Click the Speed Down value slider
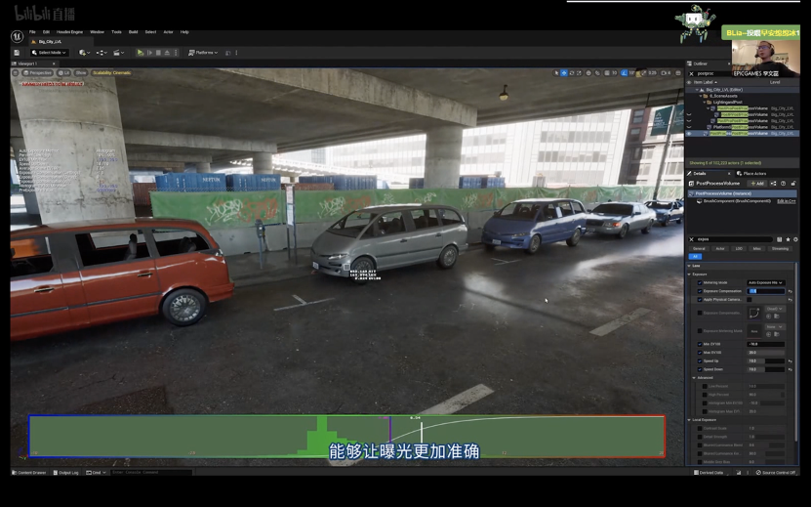This screenshot has height=508, width=812. tap(765, 369)
